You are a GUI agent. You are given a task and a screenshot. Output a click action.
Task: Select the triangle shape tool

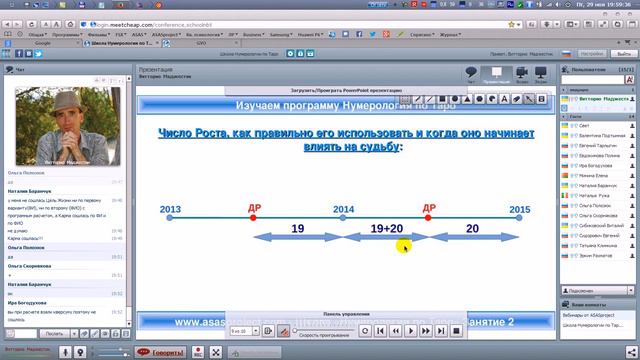click(x=467, y=99)
